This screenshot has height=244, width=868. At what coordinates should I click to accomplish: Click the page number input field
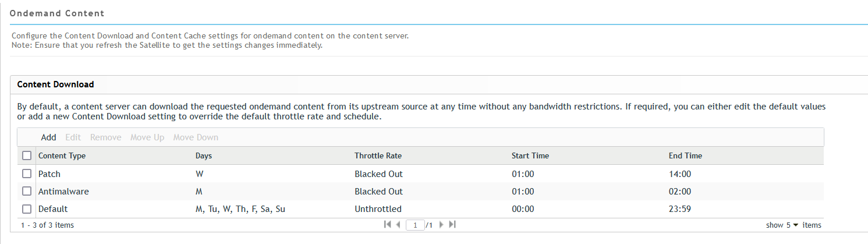(x=414, y=225)
